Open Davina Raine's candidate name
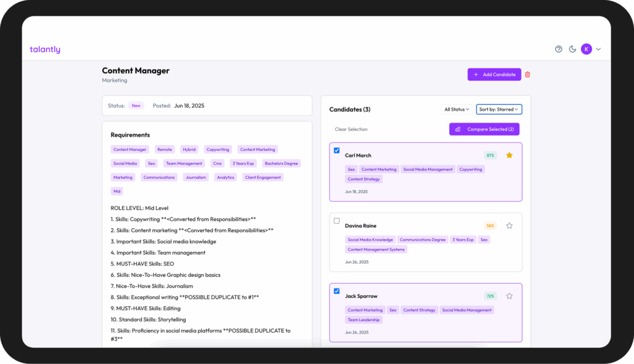The height and width of the screenshot is (364, 634). (360, 226)
